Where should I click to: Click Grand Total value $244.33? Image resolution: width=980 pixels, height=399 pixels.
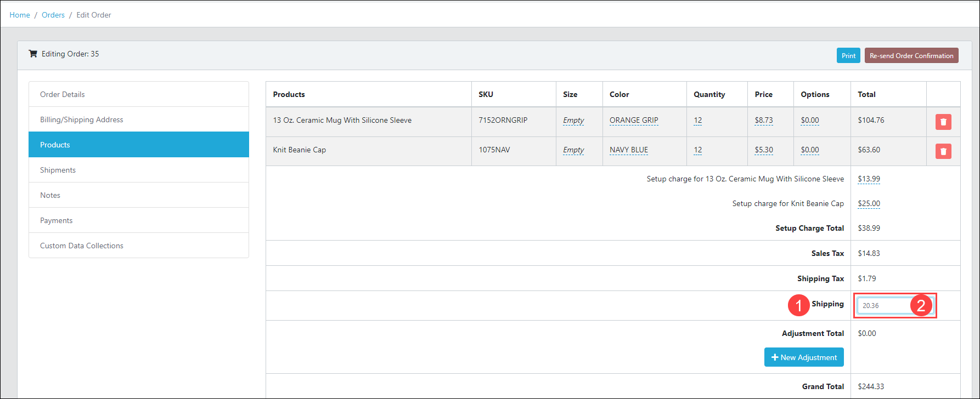pos(871,386)
